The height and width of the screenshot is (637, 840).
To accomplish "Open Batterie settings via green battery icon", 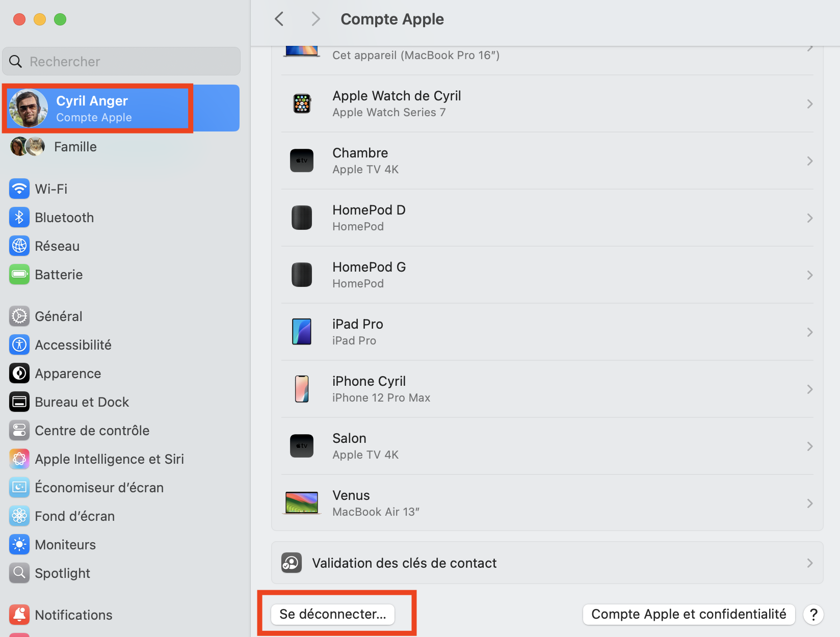I will 19,275.
